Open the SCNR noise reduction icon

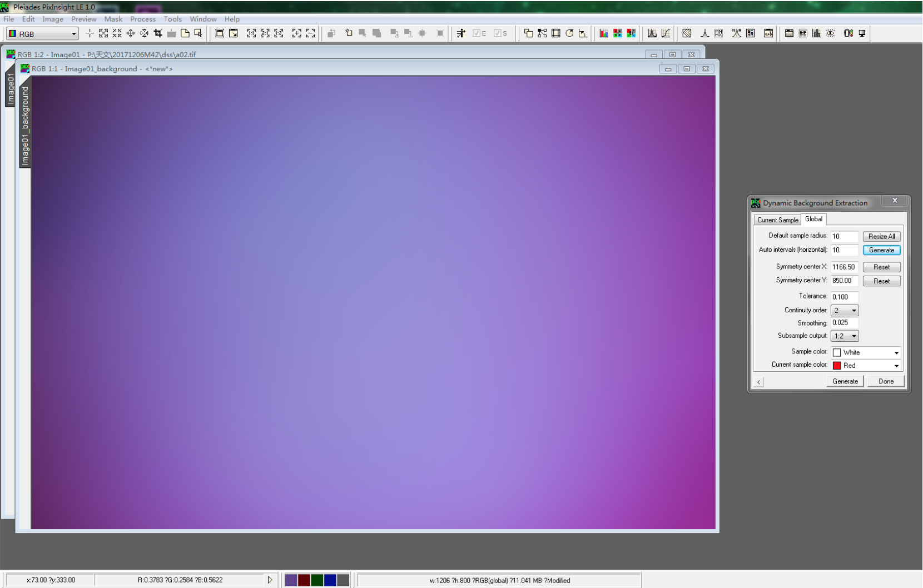(751, 33)
